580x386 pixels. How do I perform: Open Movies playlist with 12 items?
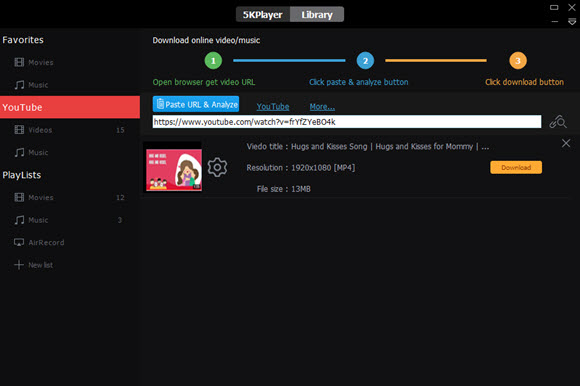click(x=70, y=197)
